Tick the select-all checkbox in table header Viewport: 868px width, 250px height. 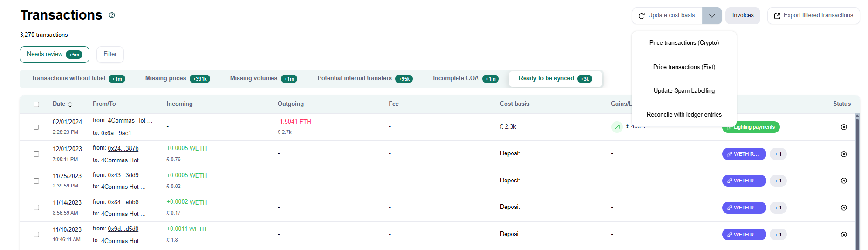pos(36,104)
